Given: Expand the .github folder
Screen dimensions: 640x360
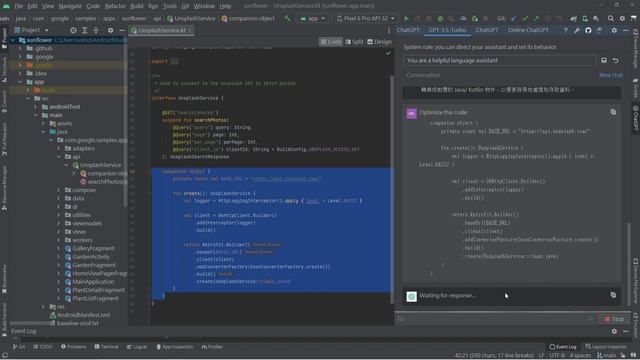Looking at the screenshot, I should (x=20, y=48).
